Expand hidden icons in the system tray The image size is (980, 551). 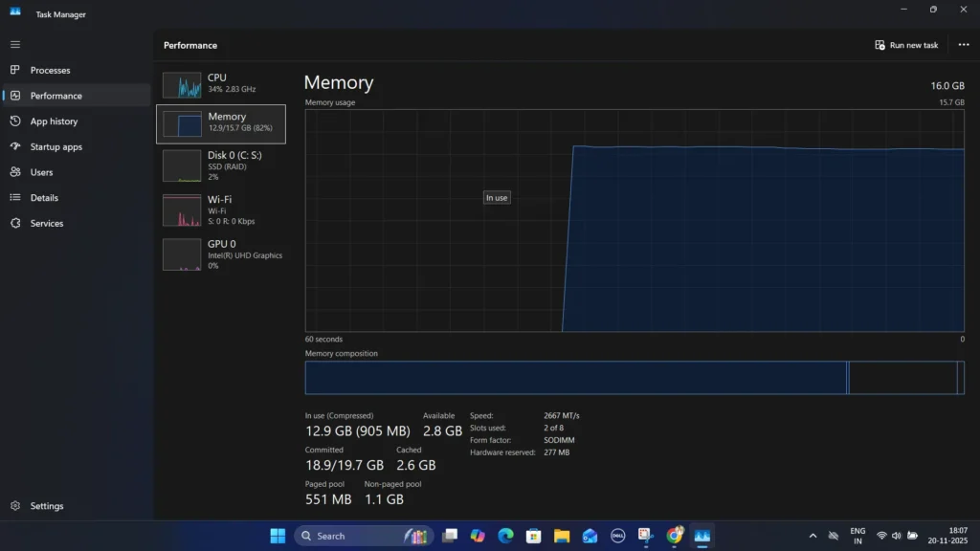813,536
